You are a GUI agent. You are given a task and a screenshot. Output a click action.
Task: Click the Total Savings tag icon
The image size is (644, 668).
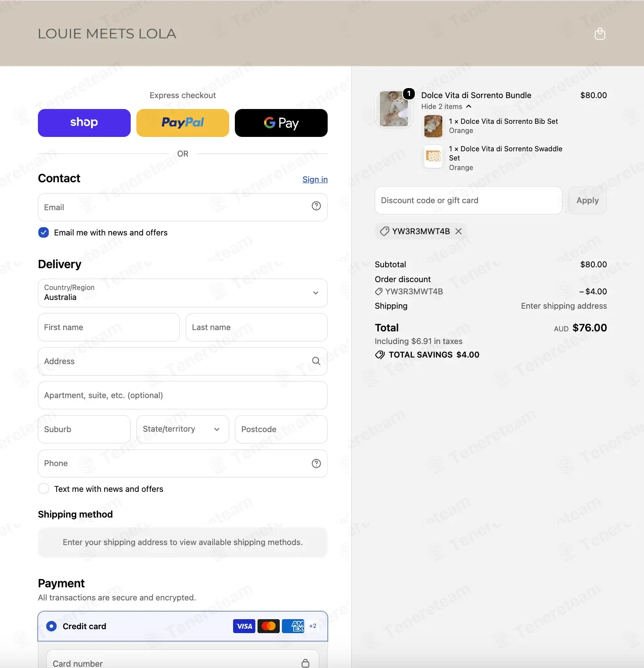[380, 355]
